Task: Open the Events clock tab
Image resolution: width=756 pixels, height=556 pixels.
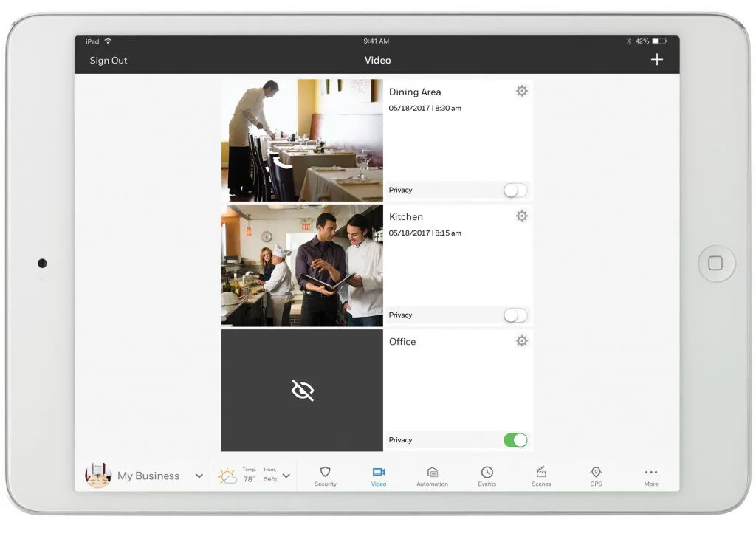Action: pos(487,476)
